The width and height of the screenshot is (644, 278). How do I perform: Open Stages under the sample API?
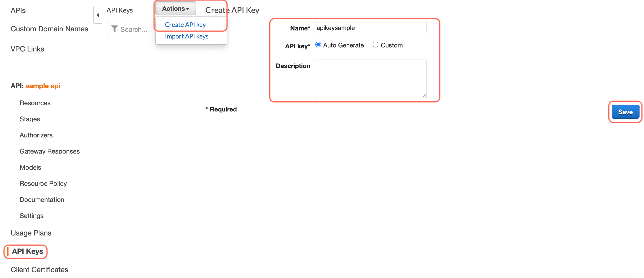(30, 119)
